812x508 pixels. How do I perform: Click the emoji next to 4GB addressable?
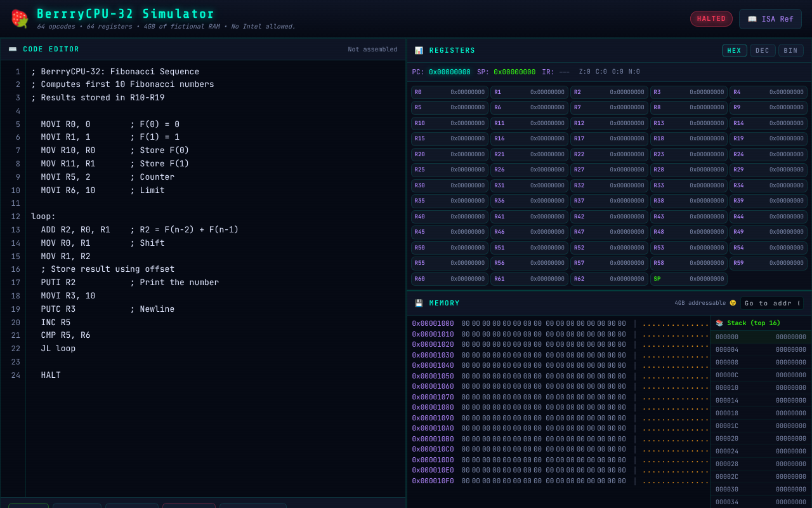(733, 303)
